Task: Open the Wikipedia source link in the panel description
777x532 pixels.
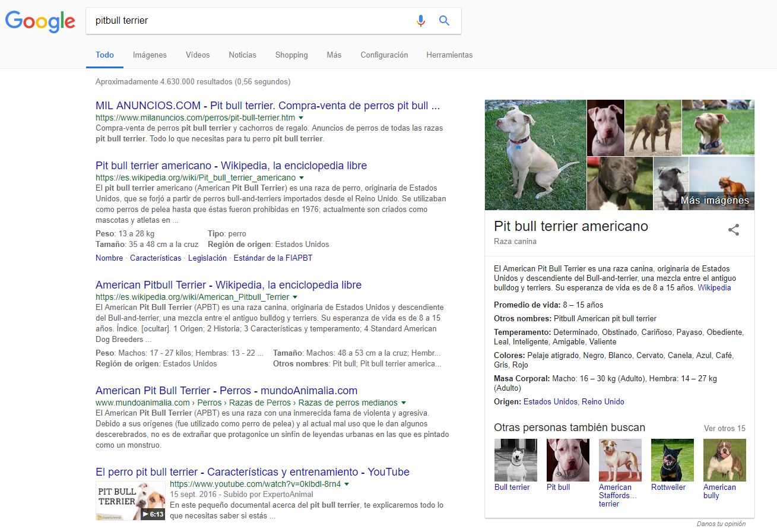Action: 714,288
